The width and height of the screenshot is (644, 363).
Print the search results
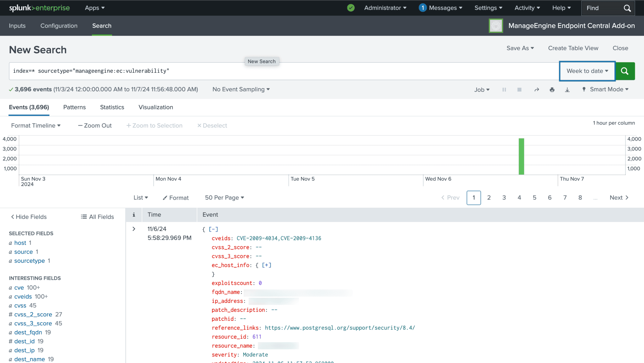[x=552, y=90]
